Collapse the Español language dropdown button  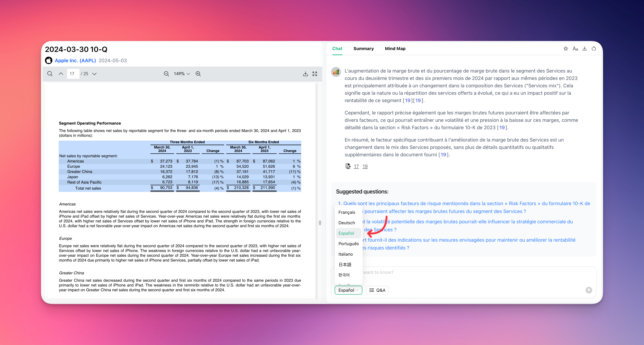pos(348,290)
